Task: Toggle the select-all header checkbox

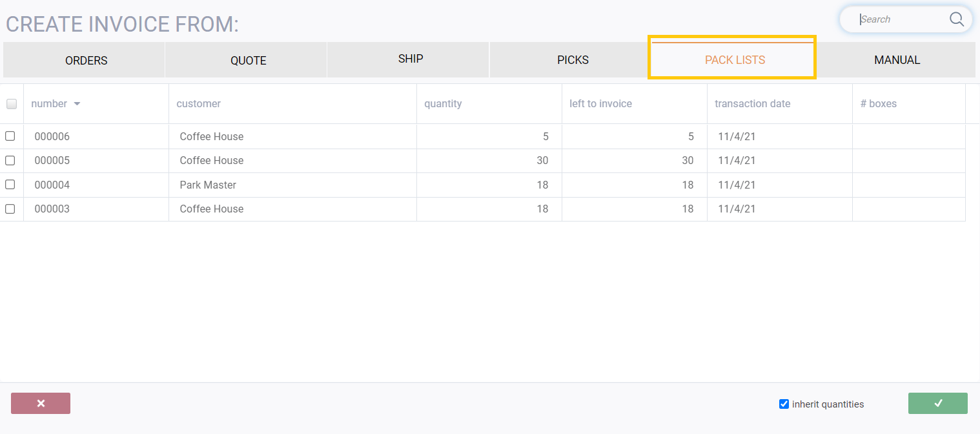Action: click(x=11, y=104)
